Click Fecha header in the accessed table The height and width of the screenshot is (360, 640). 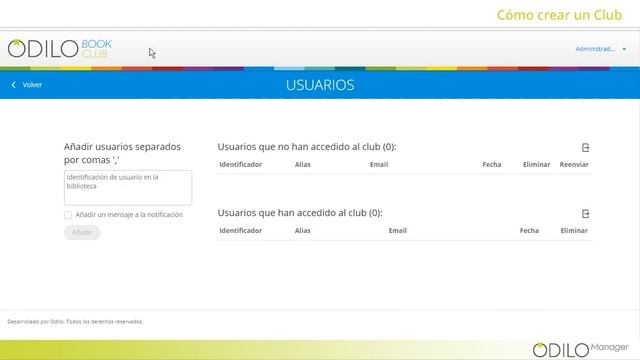[529, 231]
